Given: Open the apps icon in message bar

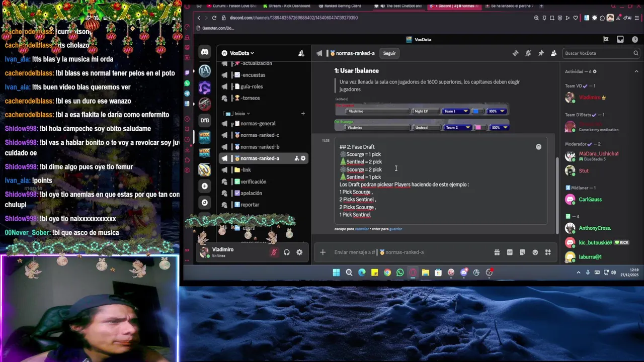Looking at the screenshot, I should 548,252.
